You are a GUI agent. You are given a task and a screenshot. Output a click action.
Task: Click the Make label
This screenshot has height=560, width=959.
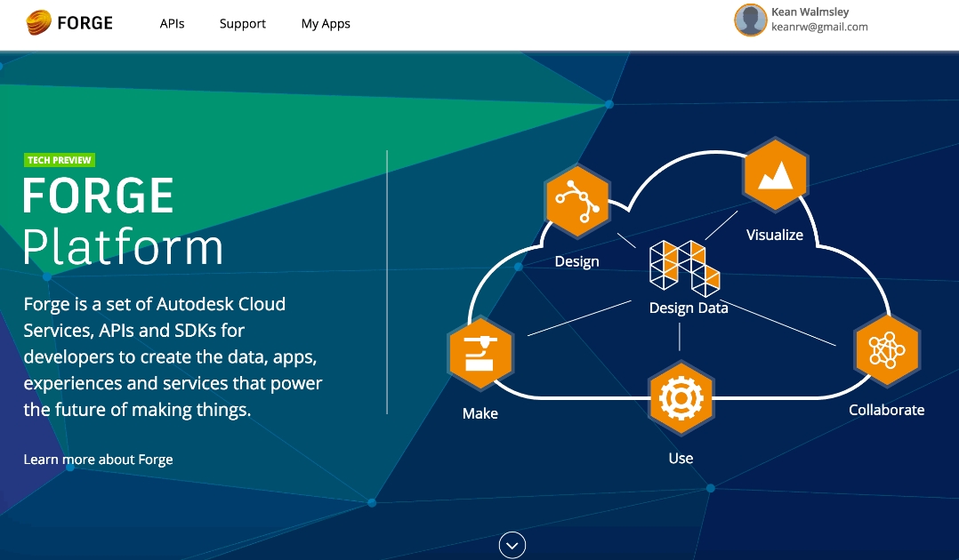click(x=480, y=414)
